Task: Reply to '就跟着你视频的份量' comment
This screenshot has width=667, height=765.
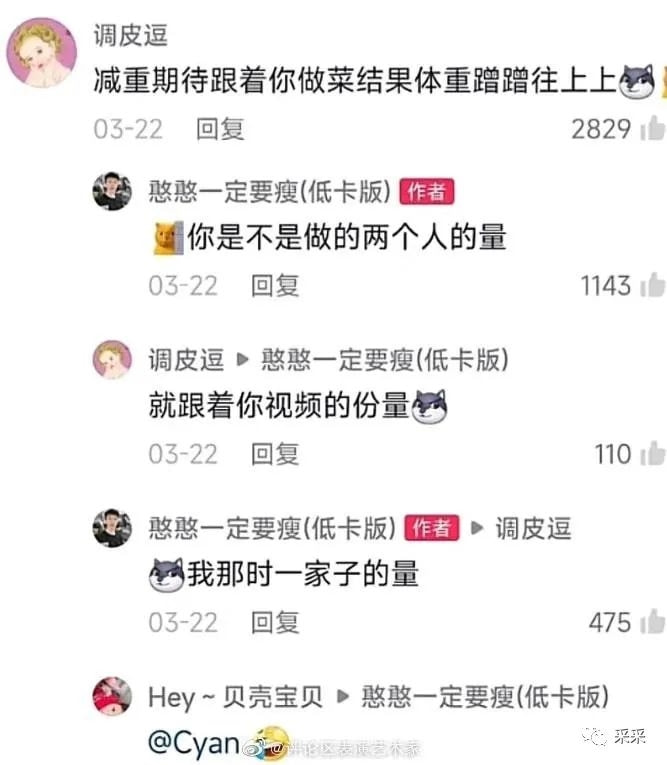Action: (275, 454)
